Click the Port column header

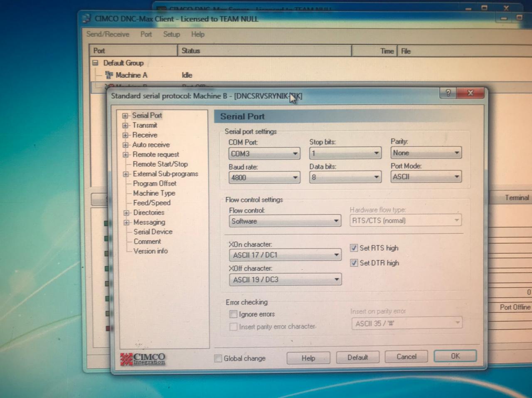tap(133, 51)
